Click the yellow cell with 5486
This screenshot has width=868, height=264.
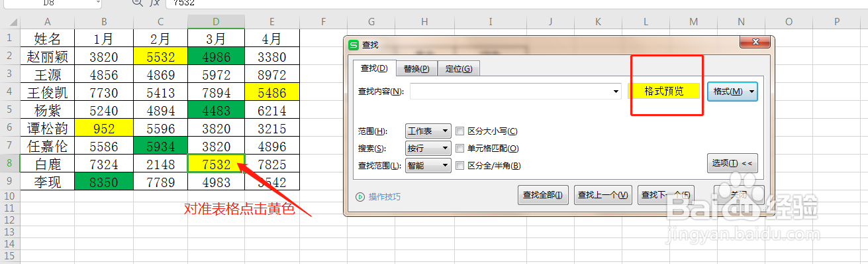pos(272,92)
